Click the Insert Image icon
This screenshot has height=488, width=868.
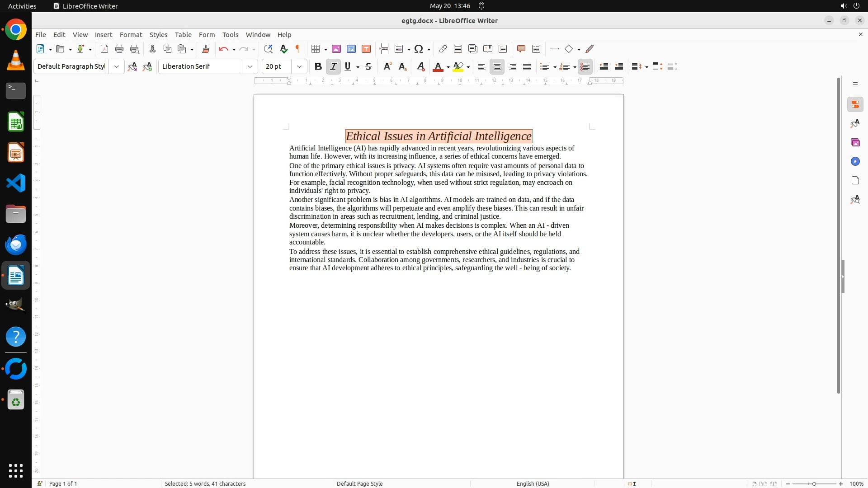click(336, 49)
